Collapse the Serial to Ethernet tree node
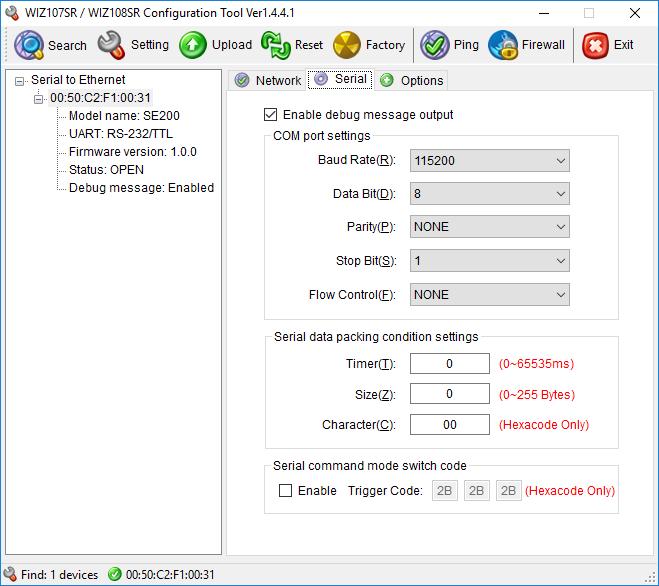The image size is (659, 586). 19,81
